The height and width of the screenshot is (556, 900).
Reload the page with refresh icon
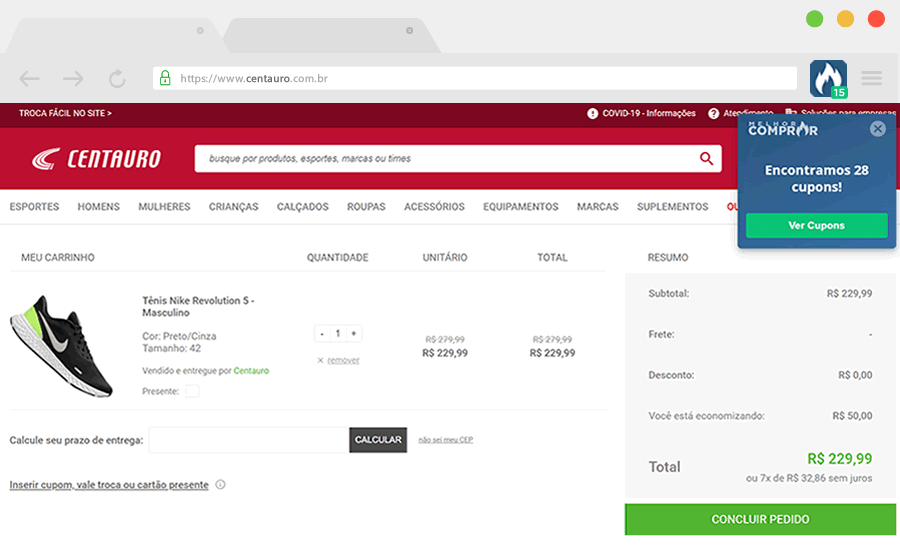click(x=117, y=79)
